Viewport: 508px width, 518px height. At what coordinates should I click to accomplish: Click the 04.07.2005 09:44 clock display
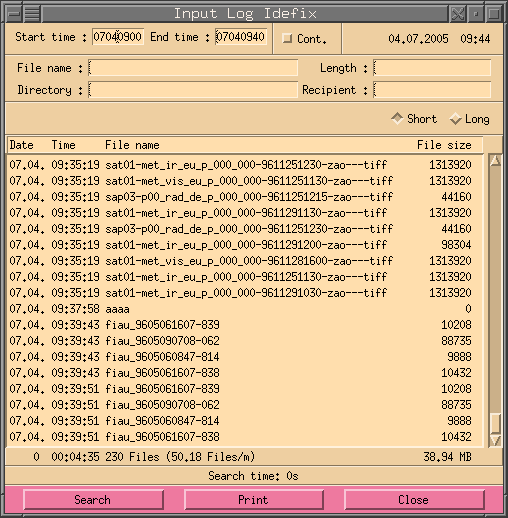(x=439, y=39)
